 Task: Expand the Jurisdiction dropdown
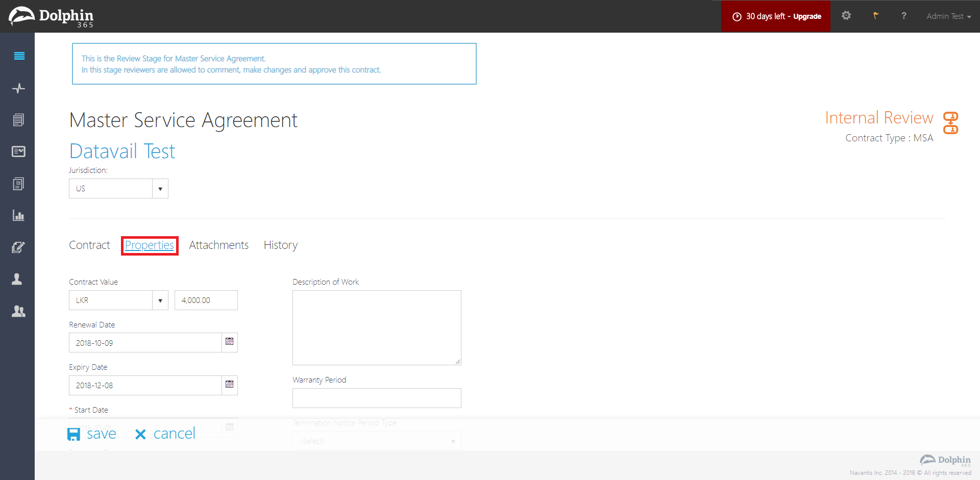160,189
